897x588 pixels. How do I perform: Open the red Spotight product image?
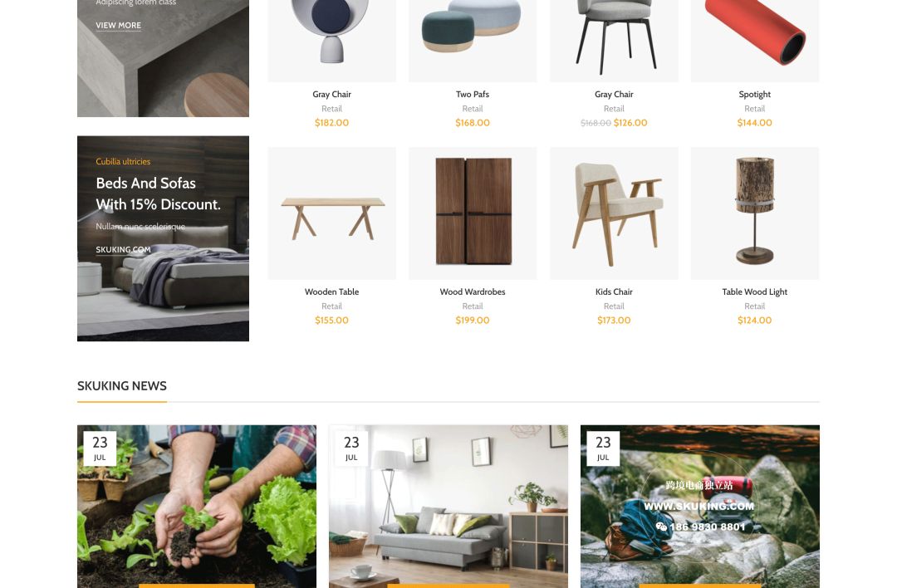[x=754, y=41]
